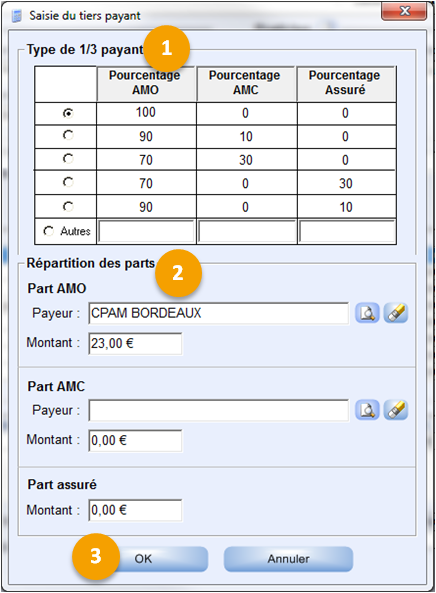Click the CPAM BORDEAUX payer field

[x=219, y=313]
